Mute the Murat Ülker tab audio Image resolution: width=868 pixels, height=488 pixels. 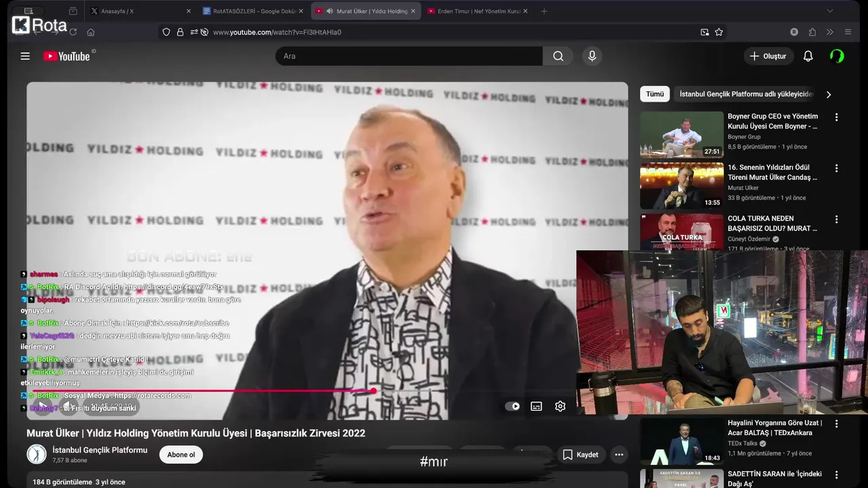(x=330, y=11)
